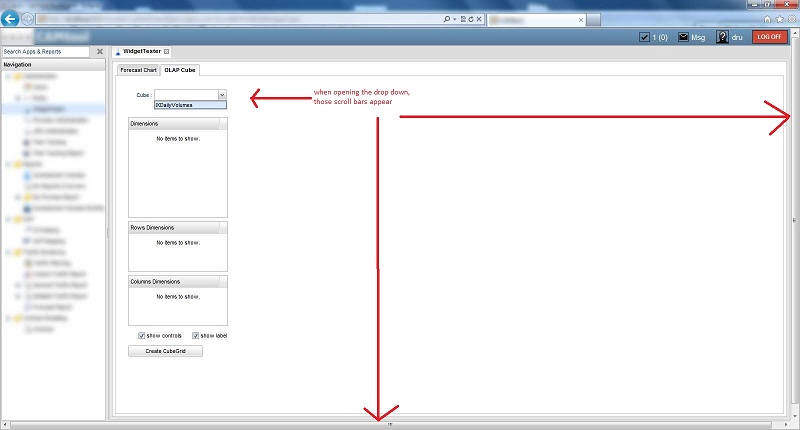Close the WidgetTester tab
Image resolution: width=800 pixels, height=430 pixels.
[167, 51]
